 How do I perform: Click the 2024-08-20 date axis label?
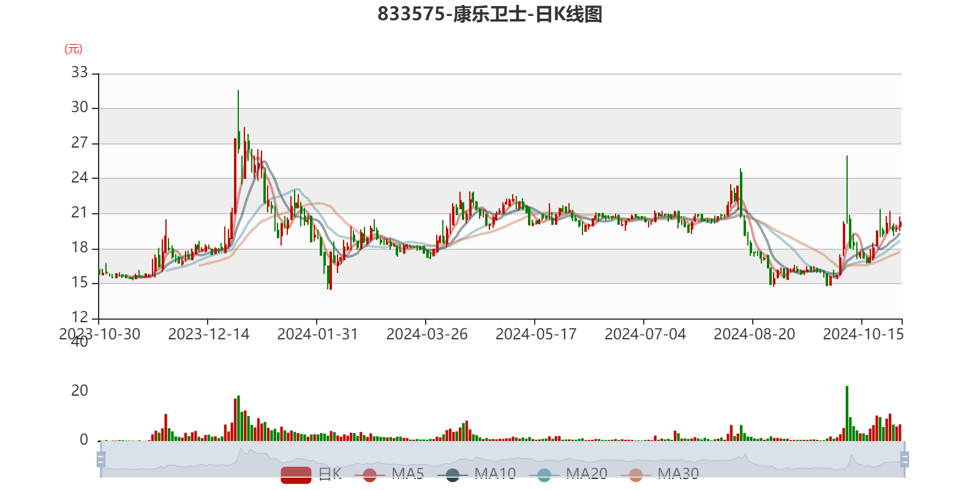click(754, 334)
